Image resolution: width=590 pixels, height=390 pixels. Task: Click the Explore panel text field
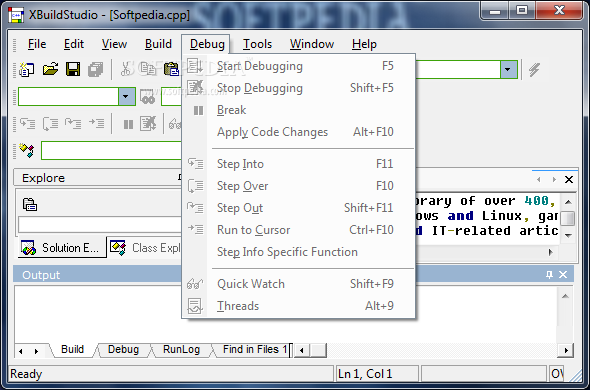click(x=100, y=225)
